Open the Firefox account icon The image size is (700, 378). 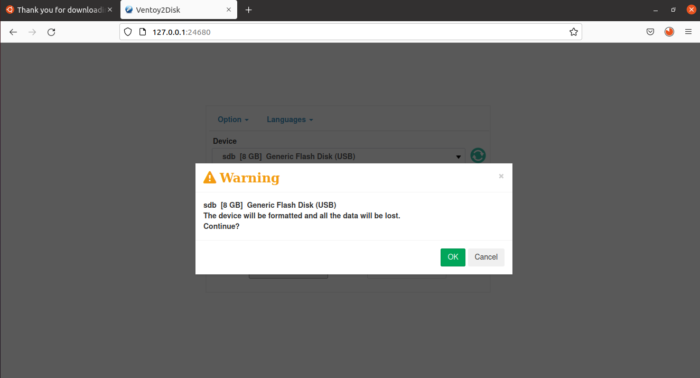(x=669, y=32)
